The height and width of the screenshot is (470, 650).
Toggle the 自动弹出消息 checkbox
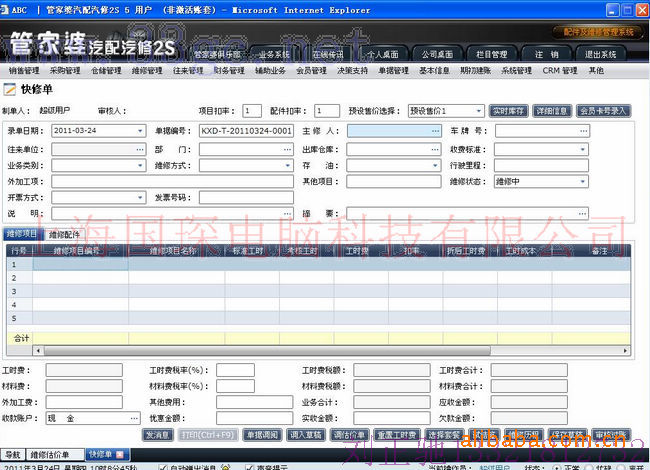click(163, 467)
